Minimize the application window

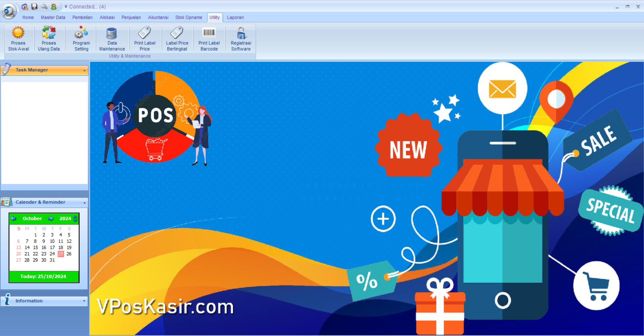click(617, 7)
